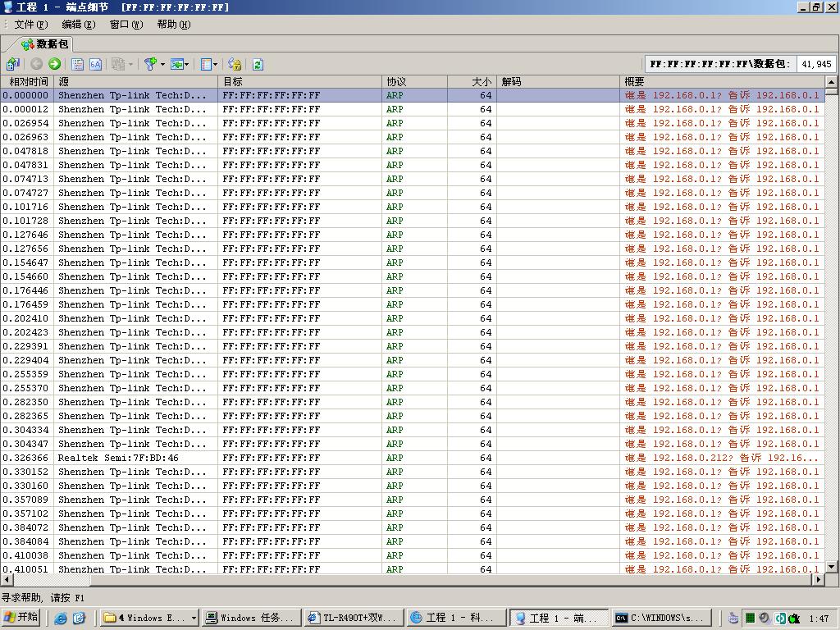The width and height of the screenshot is (840, 630).
Task: Click the grey back arrow toolbar icon
Action: (37, 64)
